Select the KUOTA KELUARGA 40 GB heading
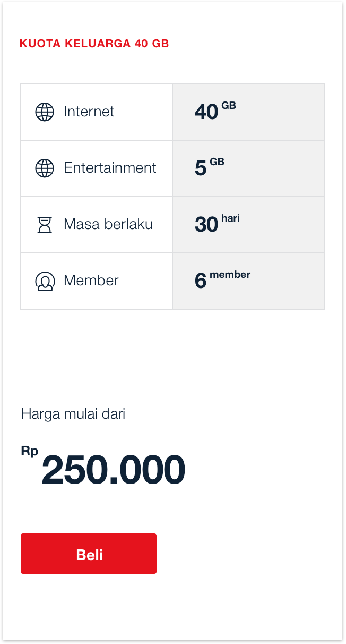The image size is (346, 644). pyautogui.click(x=94, y=44)
